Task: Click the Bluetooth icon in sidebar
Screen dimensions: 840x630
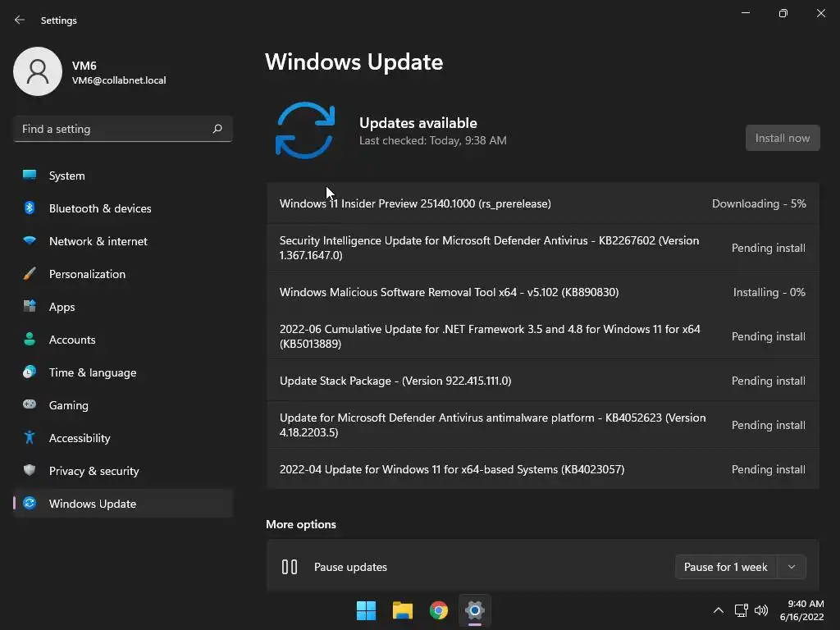Action: click(x=30, y=208)
